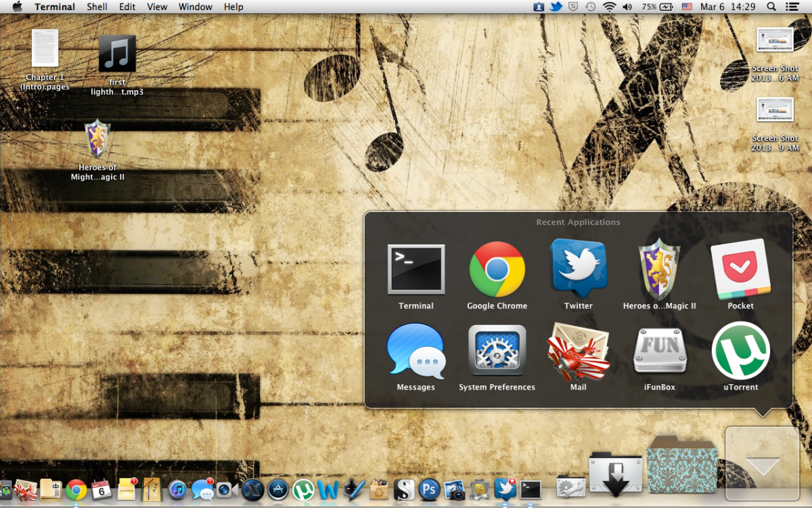Open Messages icon in the Dock

(203, 489)
